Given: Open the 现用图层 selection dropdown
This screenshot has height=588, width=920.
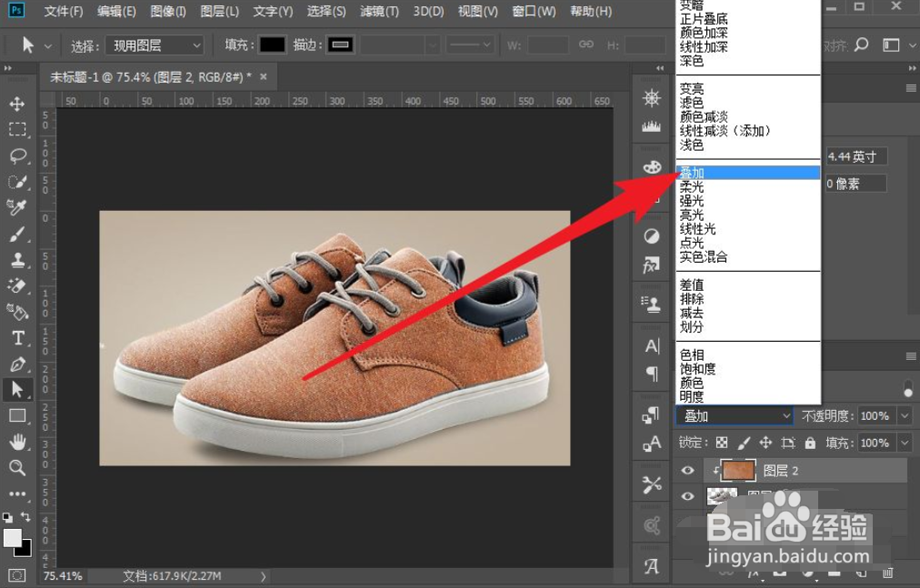Looking at the screenshot, I should pos(155,45).
